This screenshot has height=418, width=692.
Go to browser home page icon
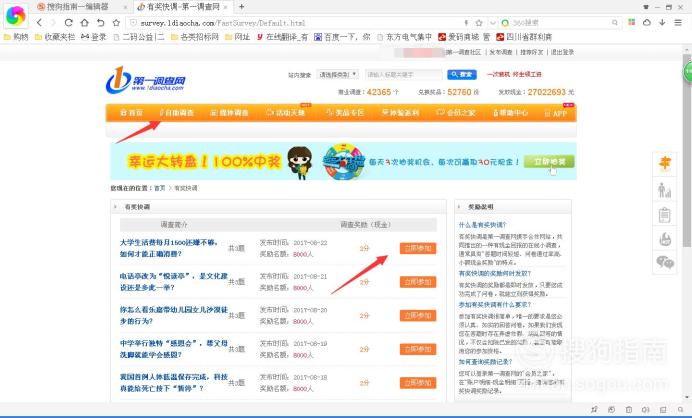tap(84, 23)
